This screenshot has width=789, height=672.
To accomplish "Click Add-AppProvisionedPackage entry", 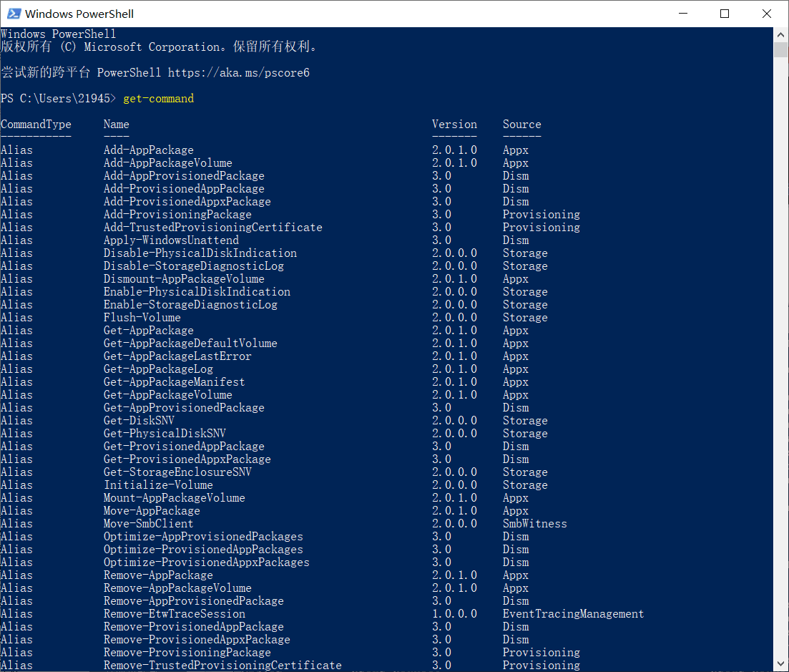I will [184, 175].
